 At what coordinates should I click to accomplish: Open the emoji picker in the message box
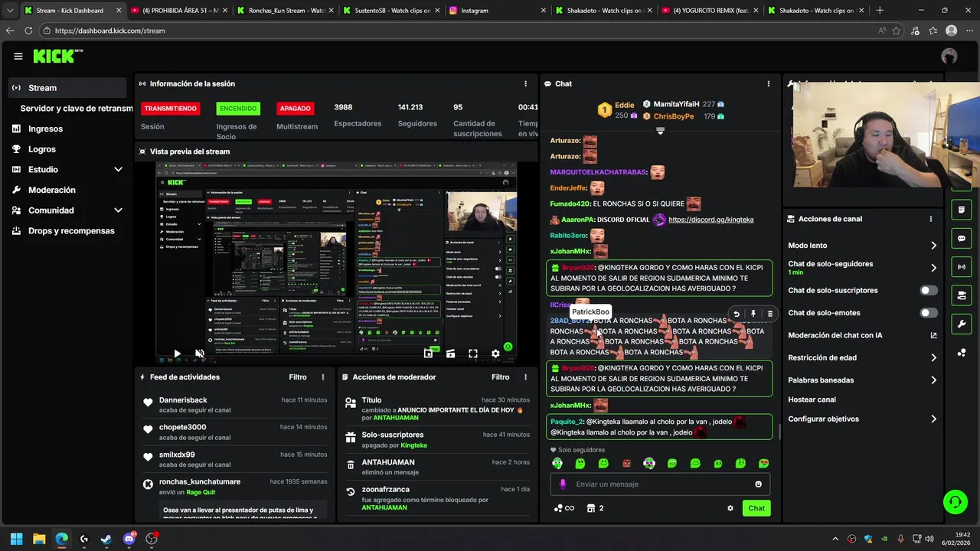[759, 484]
